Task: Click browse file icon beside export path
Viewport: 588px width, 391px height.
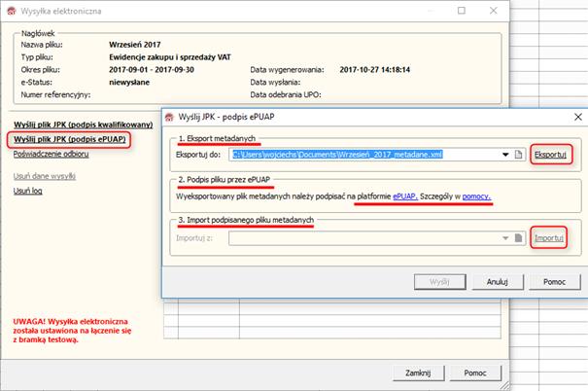Action: [x=518, y=155]
